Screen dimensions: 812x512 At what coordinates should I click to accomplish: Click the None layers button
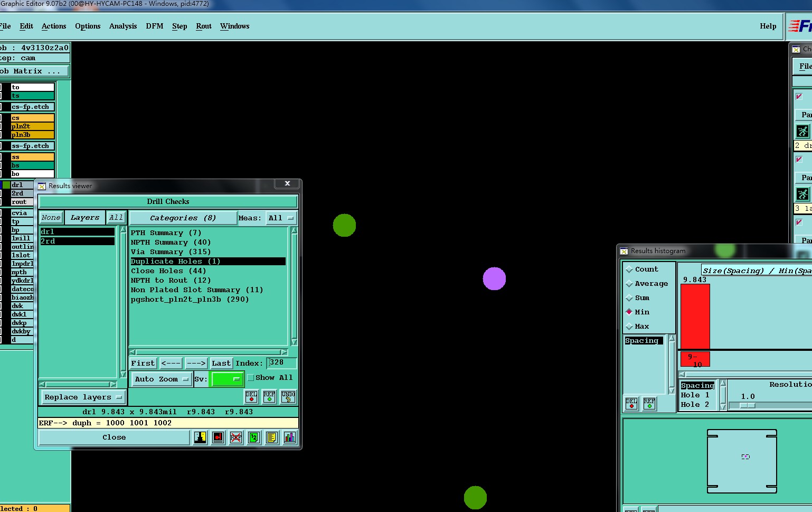[x=51, y=218]
